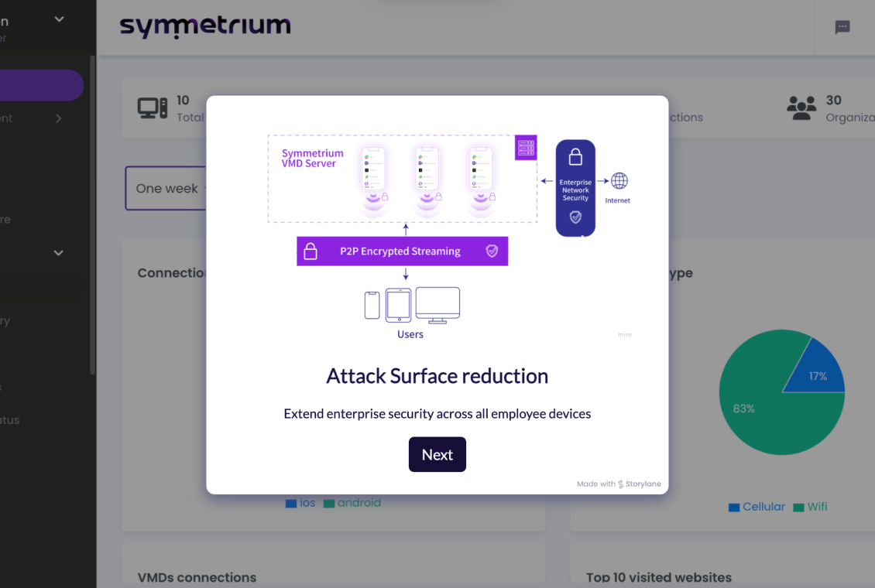Image resolution: width=875 pixels, height=588 pixels.
Task: Click the 'Attack Surface reduction' heading
Action: (x=437, y=376)
